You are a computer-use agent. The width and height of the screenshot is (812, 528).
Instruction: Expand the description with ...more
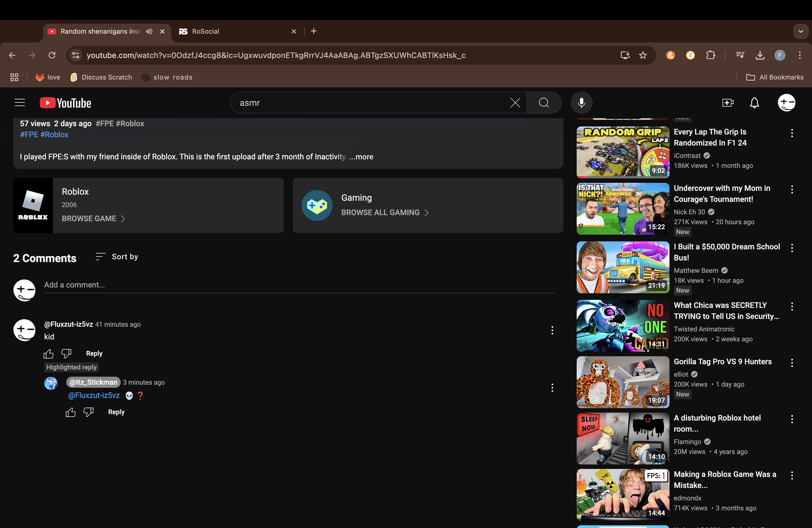point(361,157)
